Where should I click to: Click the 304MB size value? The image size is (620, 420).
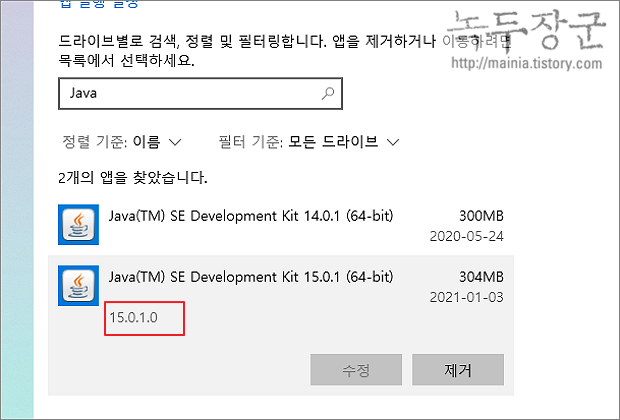tap(481, 277)
